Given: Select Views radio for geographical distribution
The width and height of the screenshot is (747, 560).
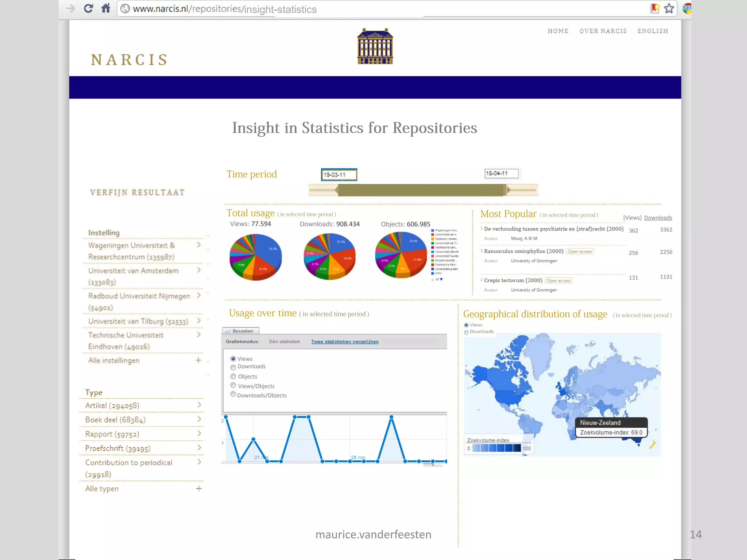Looking at the screenshot, I should pyautogui.click(x=466, y=325).
